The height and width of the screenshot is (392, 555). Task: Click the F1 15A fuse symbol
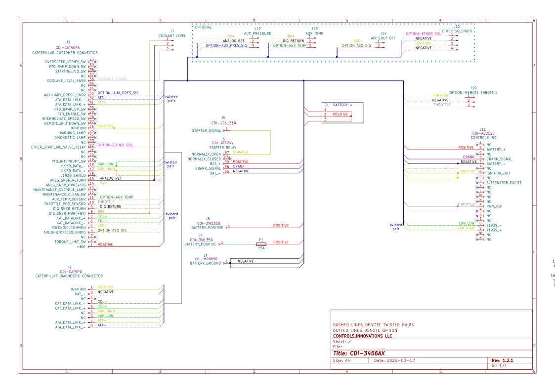coord(261,244)
